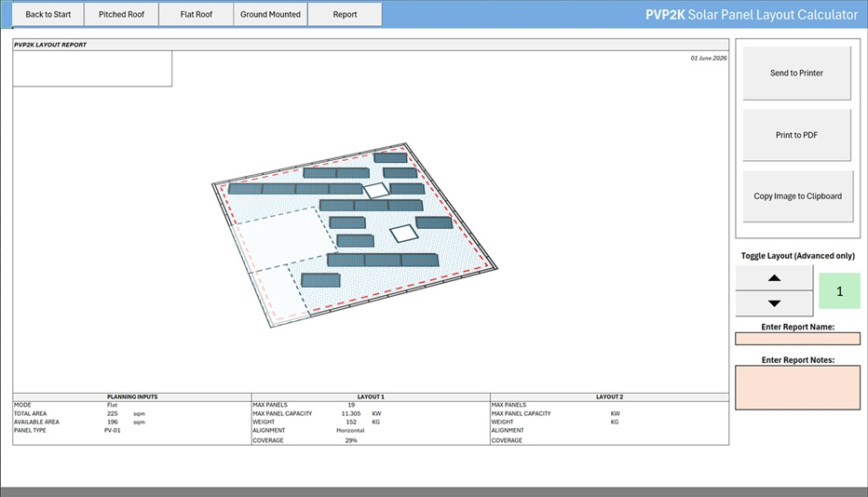The image size is (868, 497).
Task: Select the green layout number cell
Action: point(839,291)
